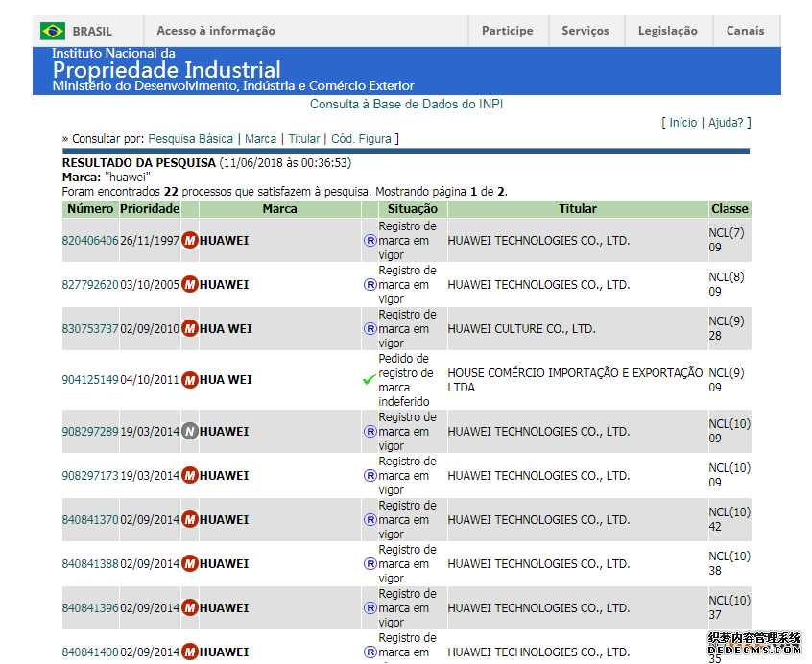Viewport: 812px width, 664px height.
Task: Click registered R icon in row 840841388
Action: (370, 563)
